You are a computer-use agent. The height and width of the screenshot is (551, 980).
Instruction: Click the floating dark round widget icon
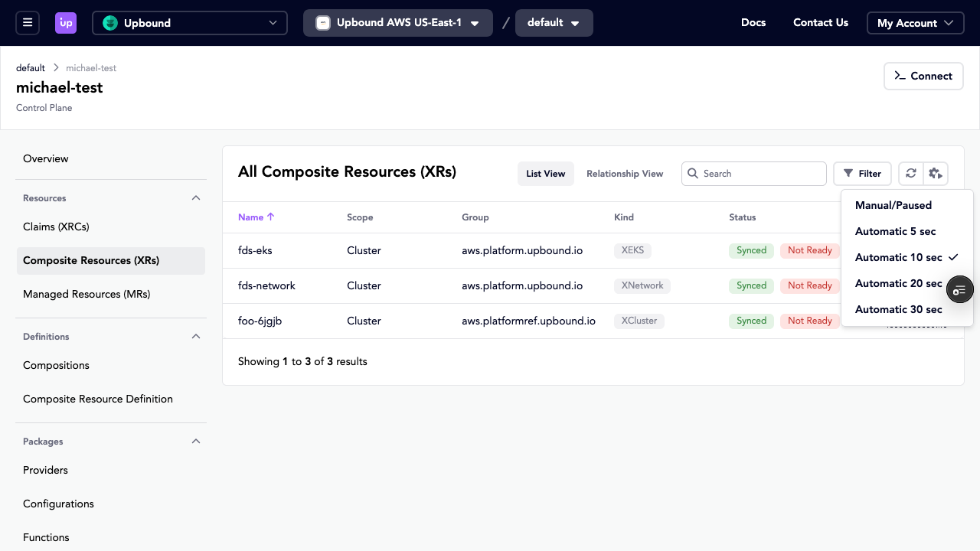pos(959,289)
